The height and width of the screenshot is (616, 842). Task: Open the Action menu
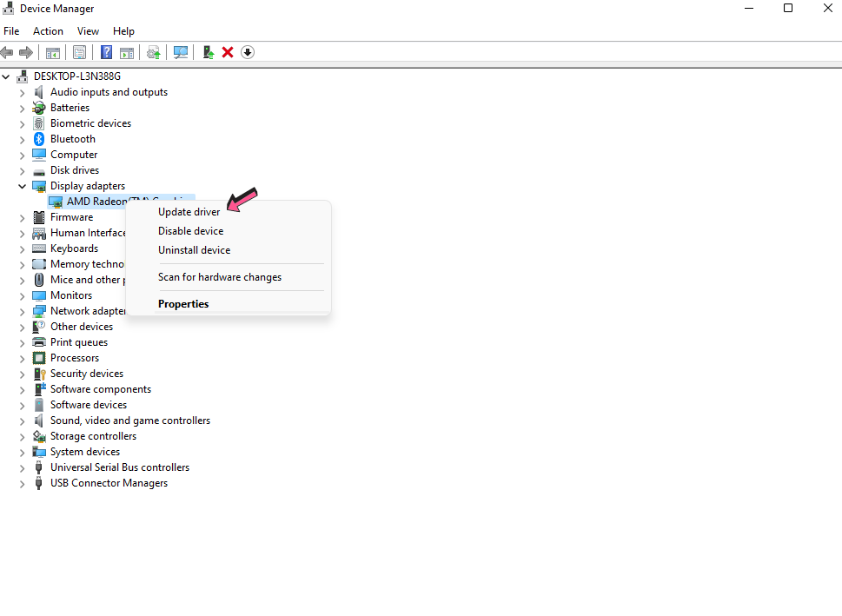click(x=48, y=31)
